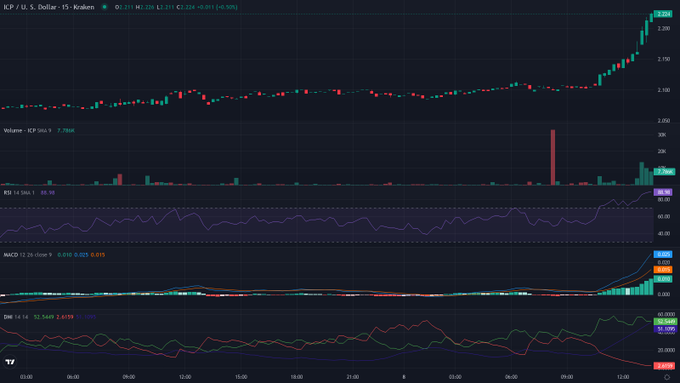Screen dimensions: 680x383
Task: Click the 40.00 RSI axis value
Action: coord(664,233)
